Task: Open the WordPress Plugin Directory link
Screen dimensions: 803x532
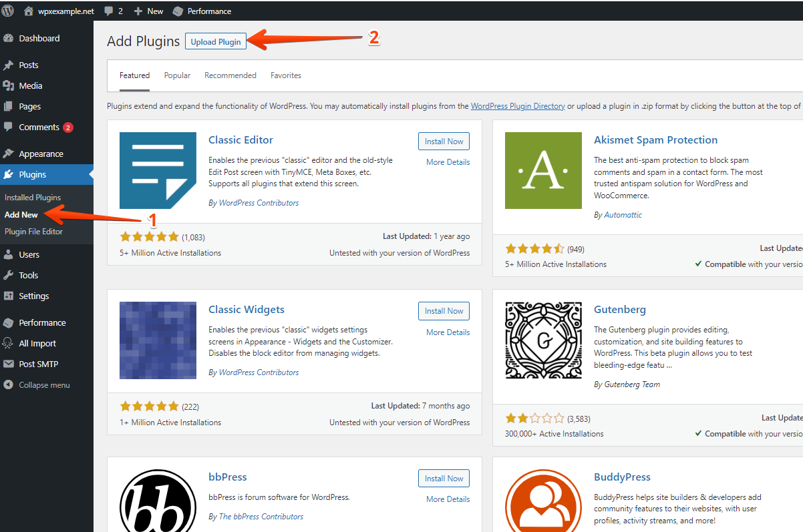Action: click(x=518, y=106)
